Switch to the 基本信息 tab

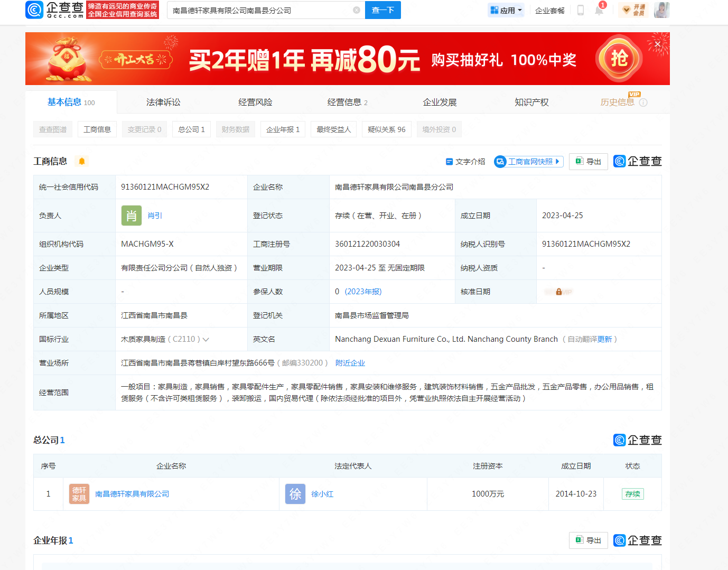tap(71, 102)
